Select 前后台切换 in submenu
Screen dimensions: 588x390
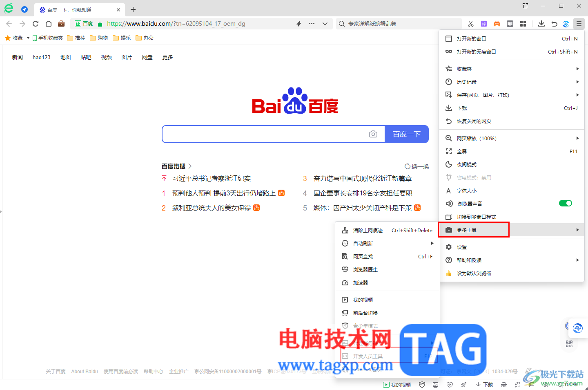[387, 313]
